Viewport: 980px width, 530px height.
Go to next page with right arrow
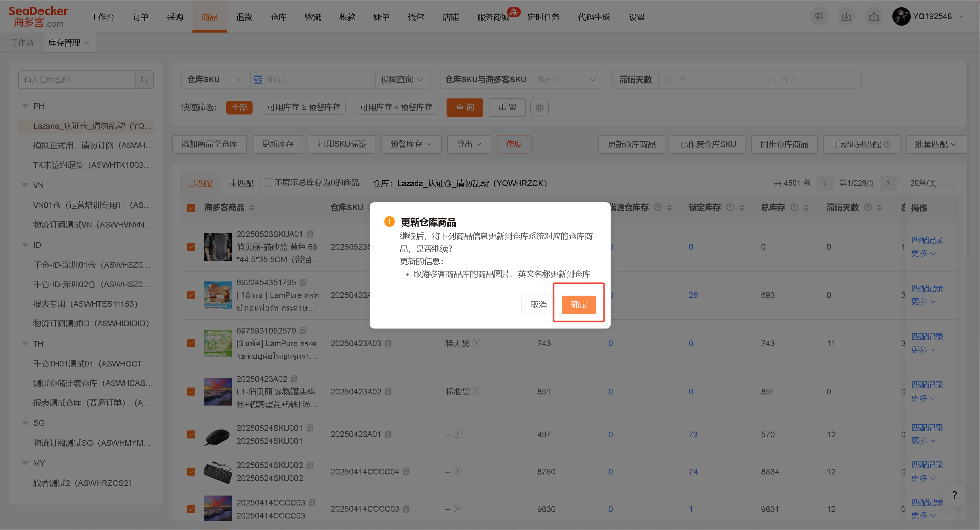click(x=888, y=183)
